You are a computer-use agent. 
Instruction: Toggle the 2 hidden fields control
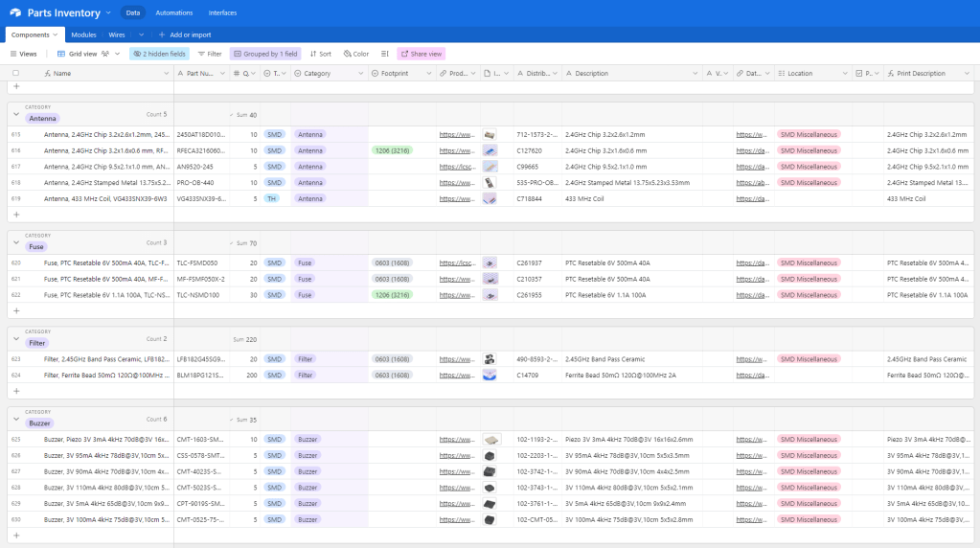[x=160, y=54]
